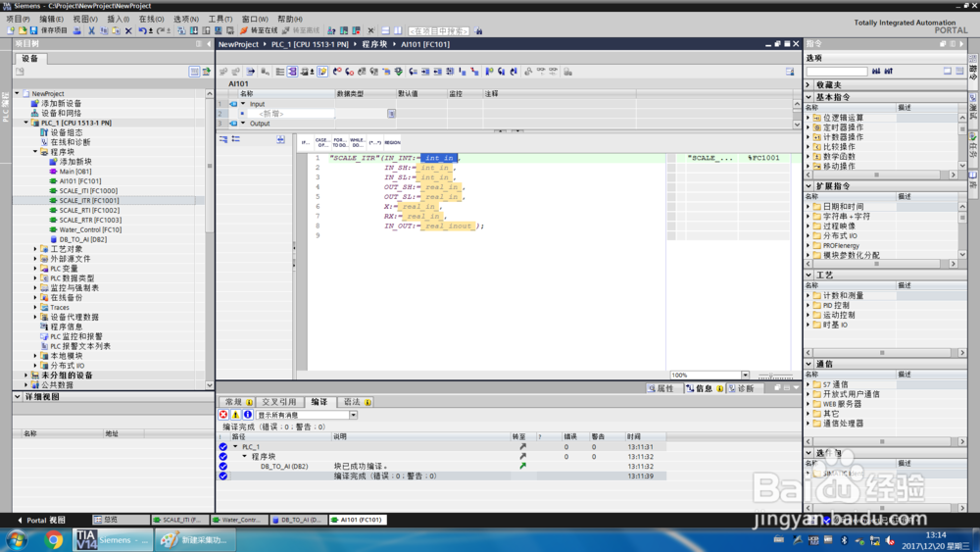Expand the PLC 变量 folder
This screenshot has height=552, width=980.
click(35, 269)
